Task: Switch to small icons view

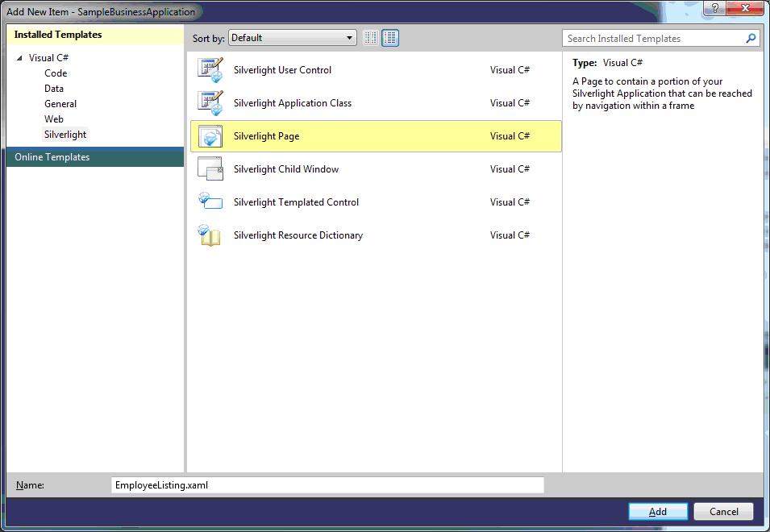Action: coord(371,38)
